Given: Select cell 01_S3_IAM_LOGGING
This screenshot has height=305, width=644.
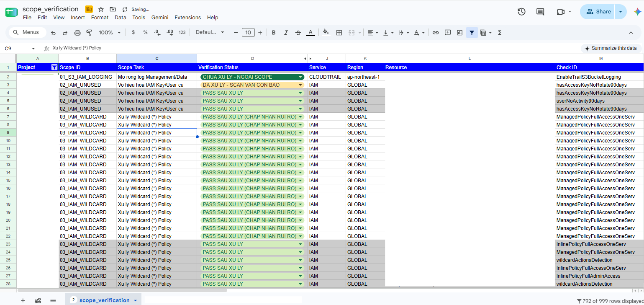Looking at the screenshot, I should (87, 77).
